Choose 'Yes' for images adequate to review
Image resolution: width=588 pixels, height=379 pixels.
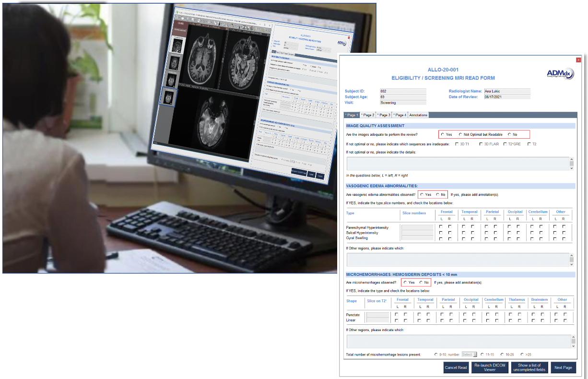443,135
